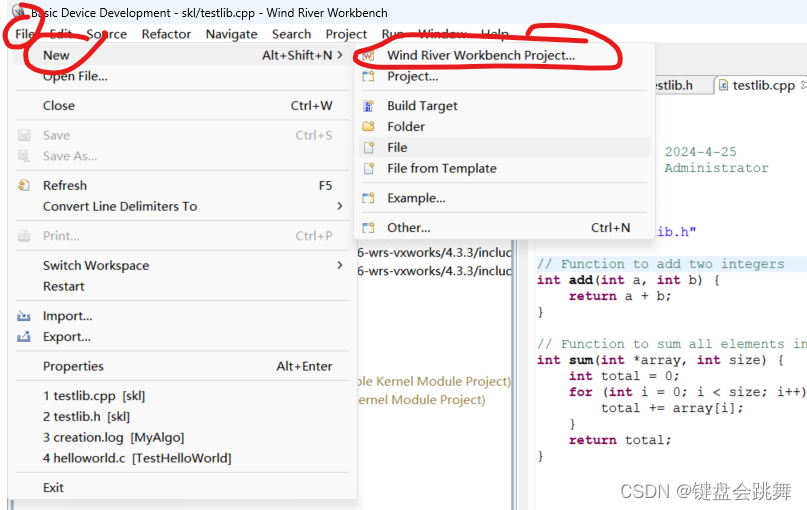This screenshot has width=807, height=510.
Task: Click the Administrator text in editor
Action: coord(716,168)
